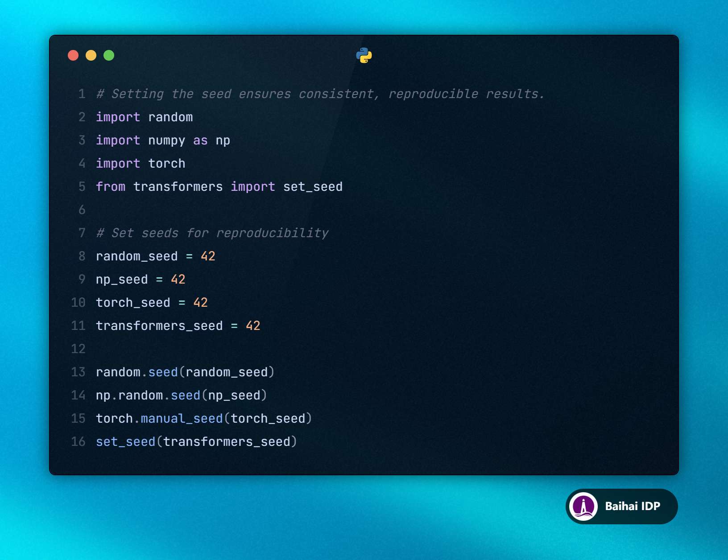Click the comment about reproducible results
Image resolution: width=728 pixels, height=560 pixels.
pos(320,94)
